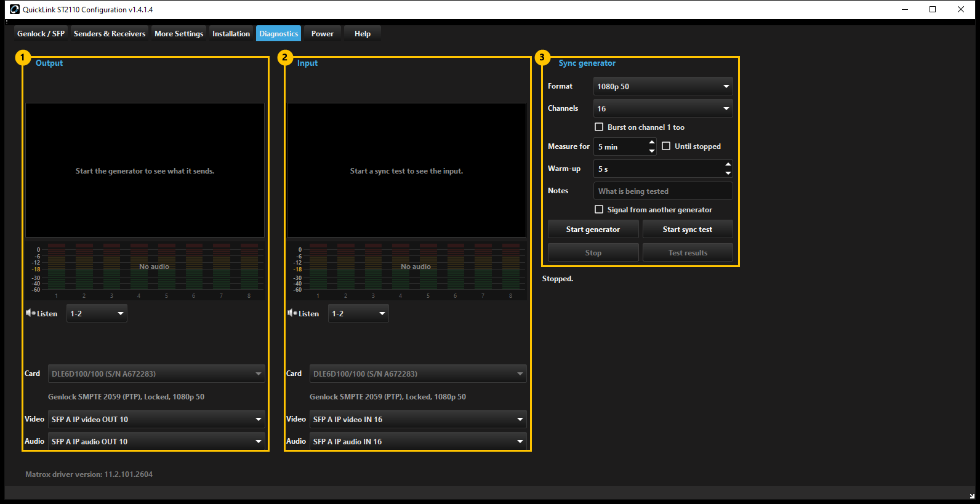Decrease the Warm-up value with the down arrow
This screenshot has height=504, width=980.
(728, 173)
